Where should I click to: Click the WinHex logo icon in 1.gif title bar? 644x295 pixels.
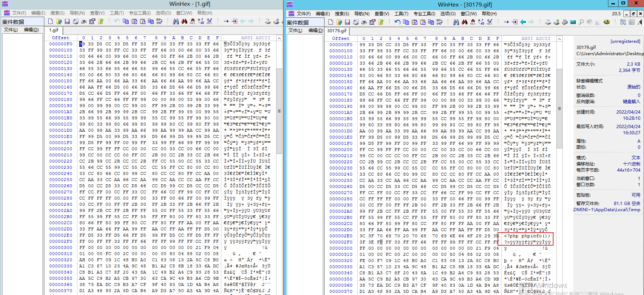pos(5,4)
